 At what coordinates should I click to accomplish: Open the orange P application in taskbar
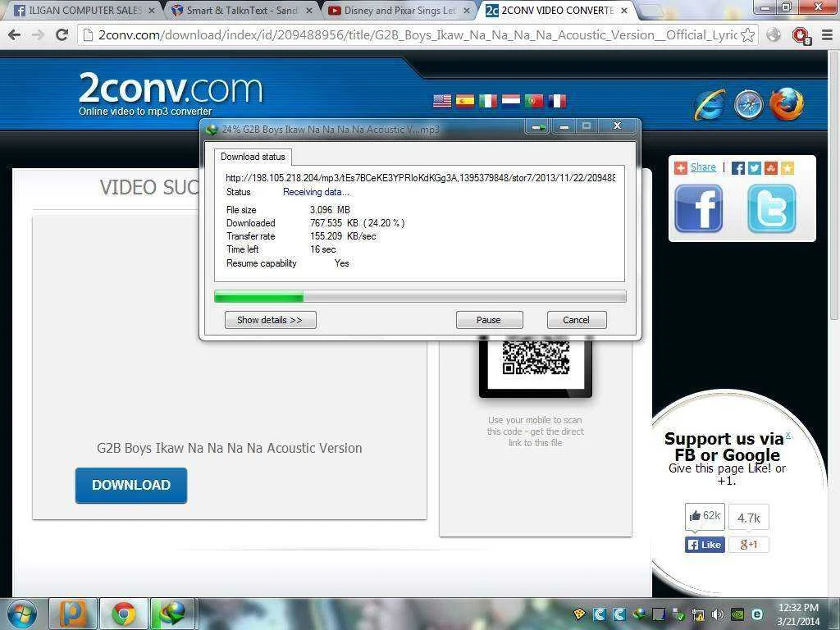click(x=73, y=614)
